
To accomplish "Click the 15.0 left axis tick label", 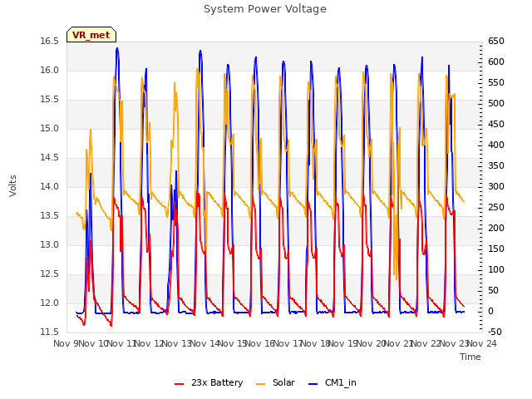I will 50,129.
